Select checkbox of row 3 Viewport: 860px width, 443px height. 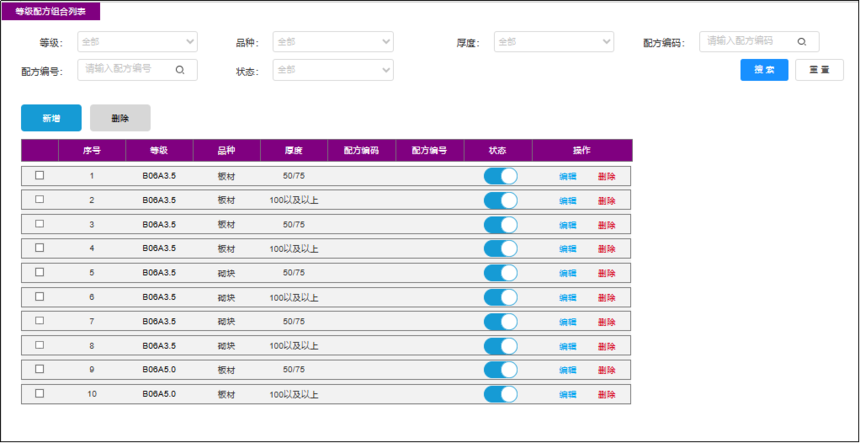39,224
